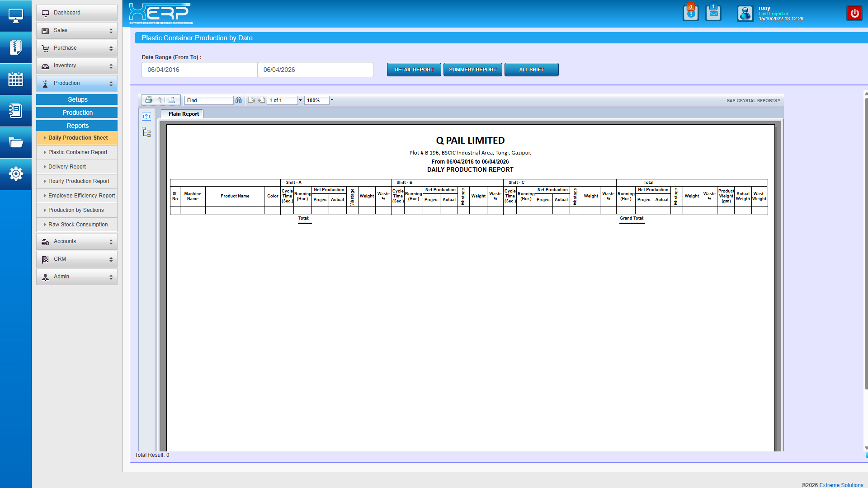The image size is (868, 488).
Task: Expand the Accounts menu section
Action: coord(76,241)
